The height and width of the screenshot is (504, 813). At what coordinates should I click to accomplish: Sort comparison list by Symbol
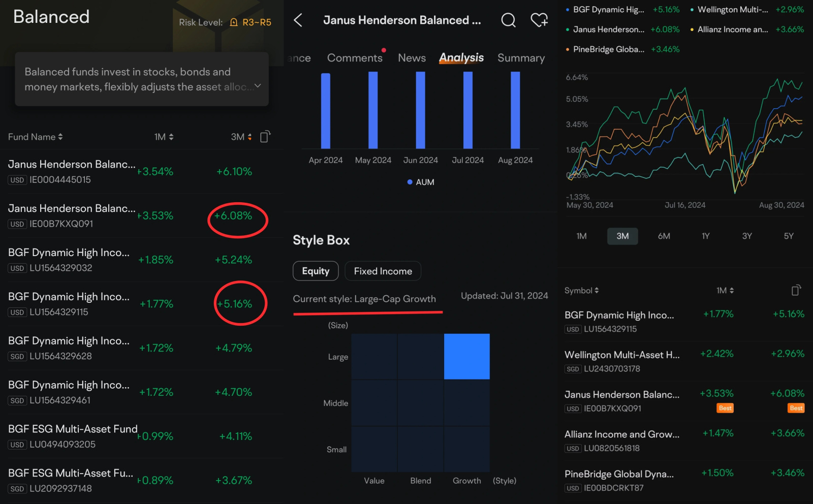pos(581,291)
